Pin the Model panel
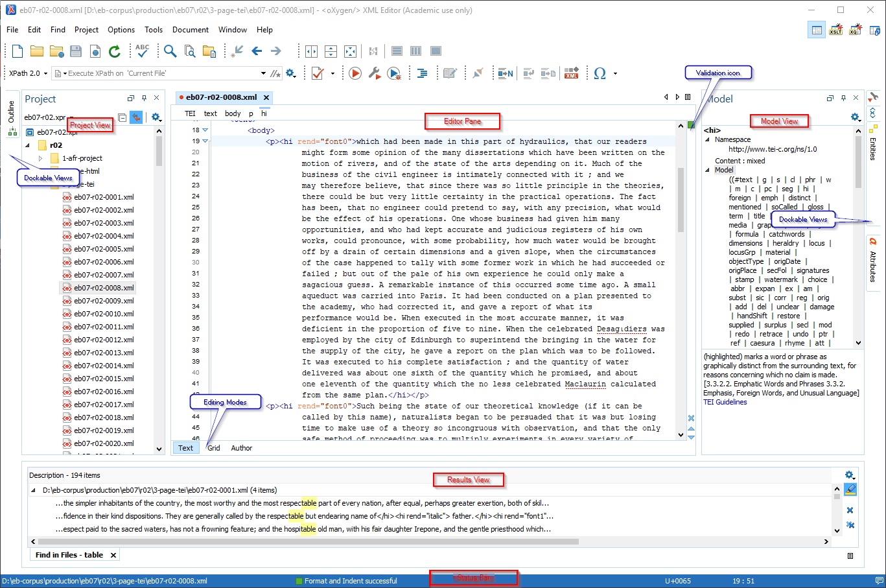 (x=843, y=98)
